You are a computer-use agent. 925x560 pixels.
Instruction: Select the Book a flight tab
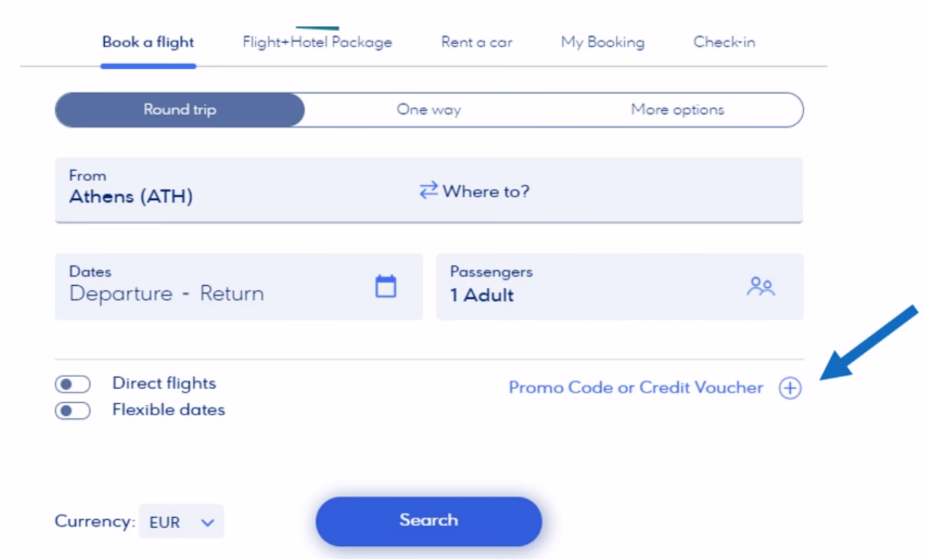pos(147,41)
